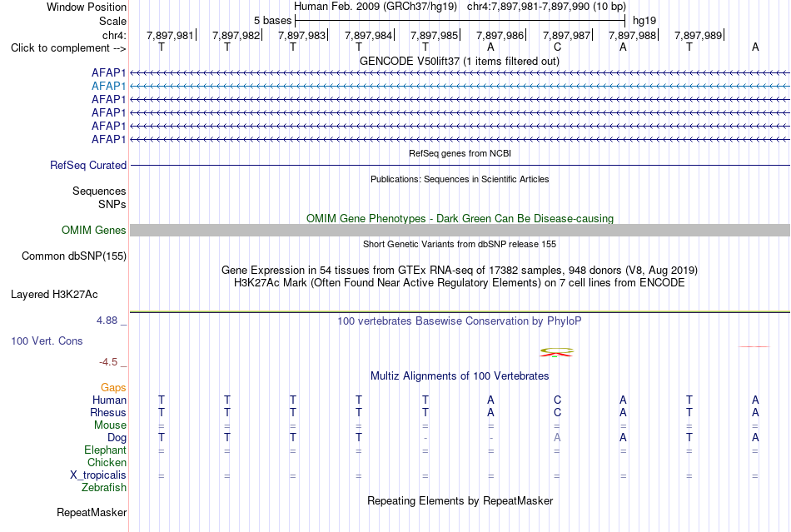Image resolution: width=791 pixels, height=532 pixels.
Task: Click the red-and-yellow PhyloP conservation mark
Action: (556, 352)
